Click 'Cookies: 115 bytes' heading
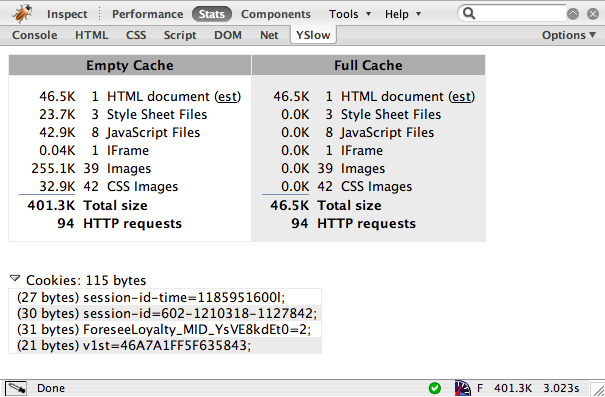 86,280
